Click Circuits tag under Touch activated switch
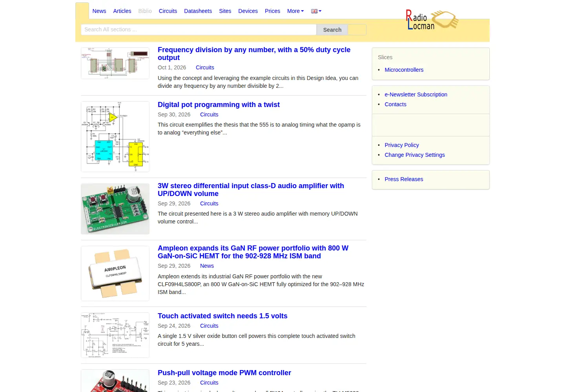The image size is (565, 392). click(209, 326)
